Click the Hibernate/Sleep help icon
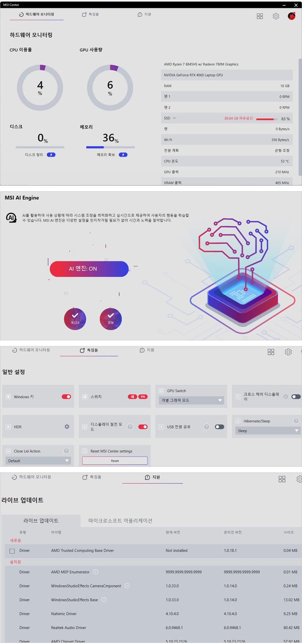This screenshot has height=644, width=302. [x=296, y=421]
